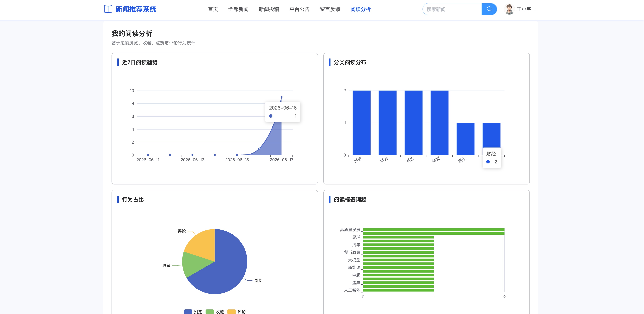
Task: Click the magnifier search icon button
Action: tap(489, 9)
